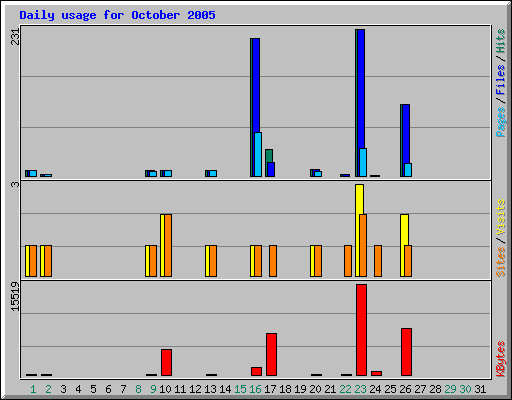Select the green hits bar for day 17

[269, 156]
